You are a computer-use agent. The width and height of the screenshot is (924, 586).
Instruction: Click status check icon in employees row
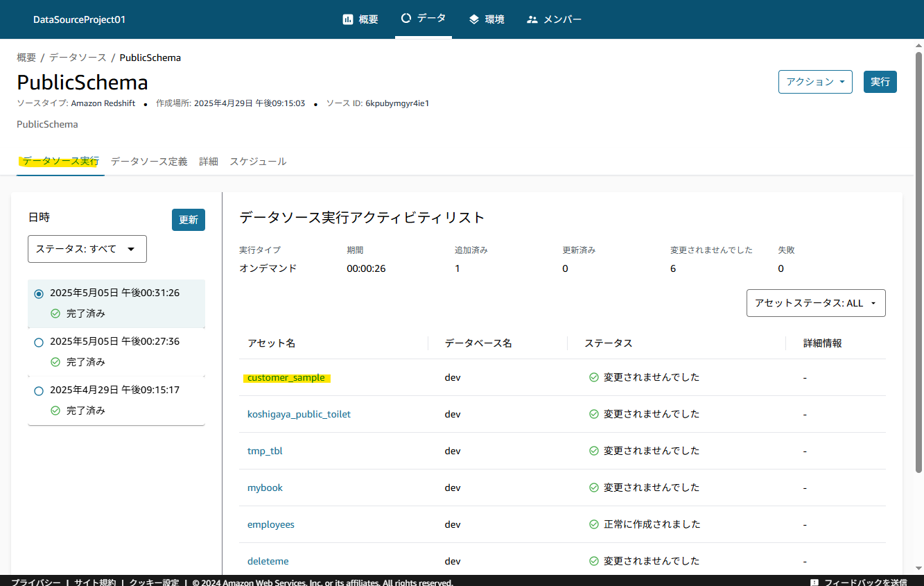coord(594,524)
